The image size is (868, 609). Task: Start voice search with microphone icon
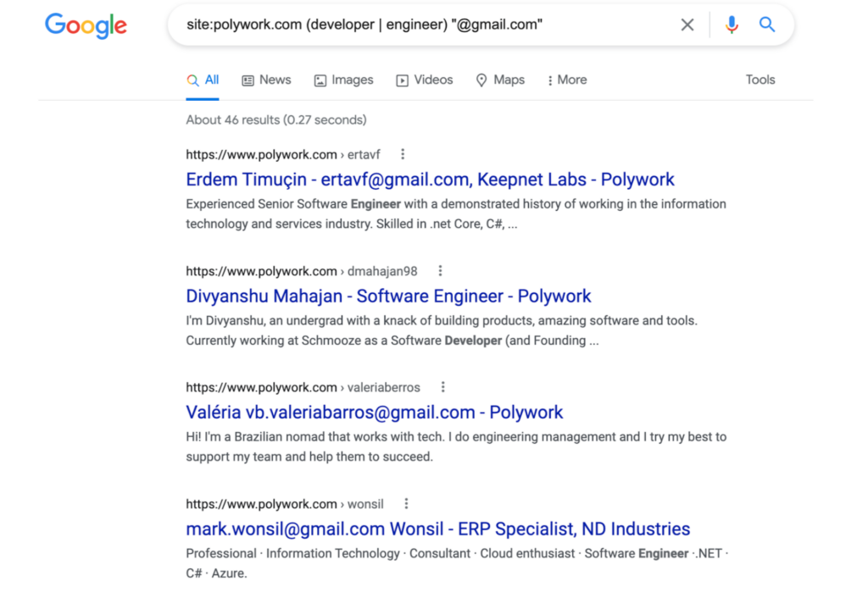(x=732, y=25)
